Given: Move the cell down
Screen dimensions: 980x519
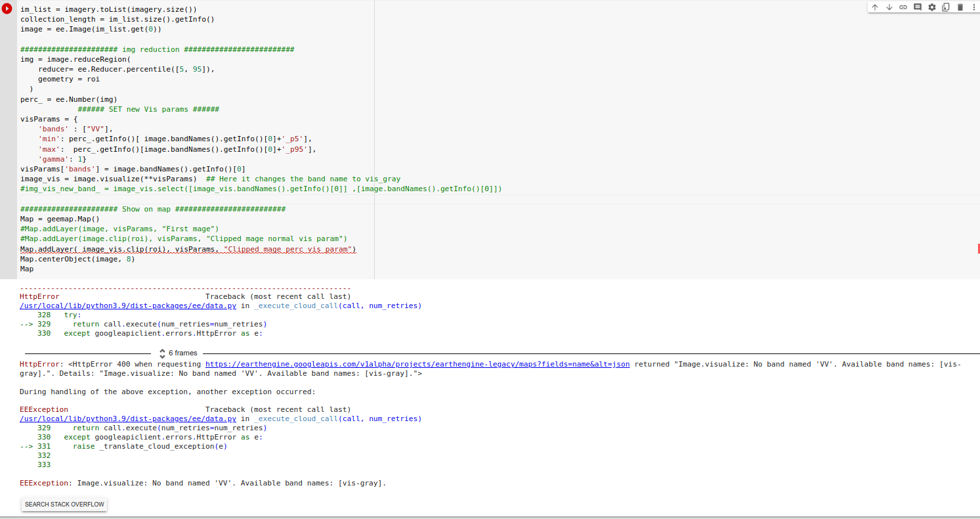Looking at the screenshot, I should [x=889, y=7].
